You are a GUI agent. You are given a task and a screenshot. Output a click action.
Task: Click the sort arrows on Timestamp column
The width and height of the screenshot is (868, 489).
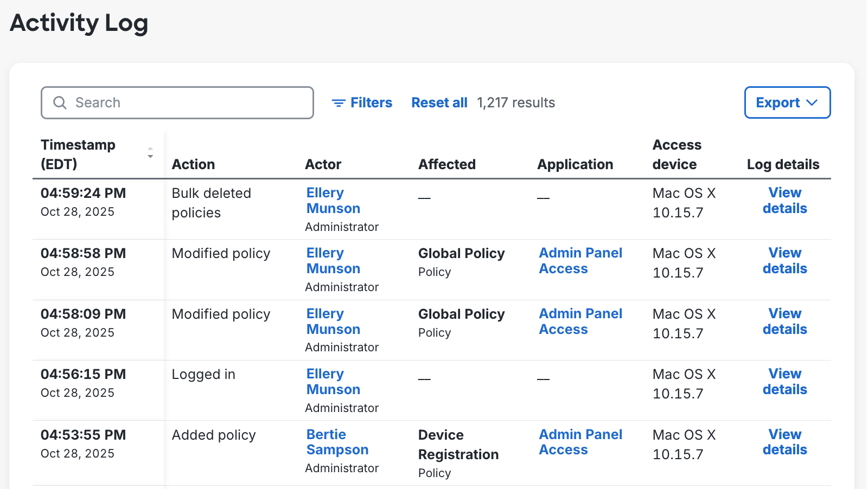point(150,153)
